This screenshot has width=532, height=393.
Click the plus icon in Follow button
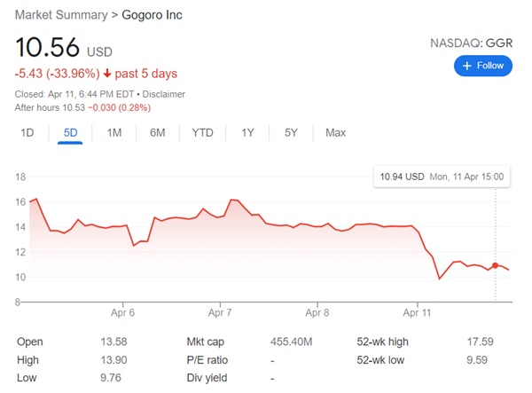[467, 66]
